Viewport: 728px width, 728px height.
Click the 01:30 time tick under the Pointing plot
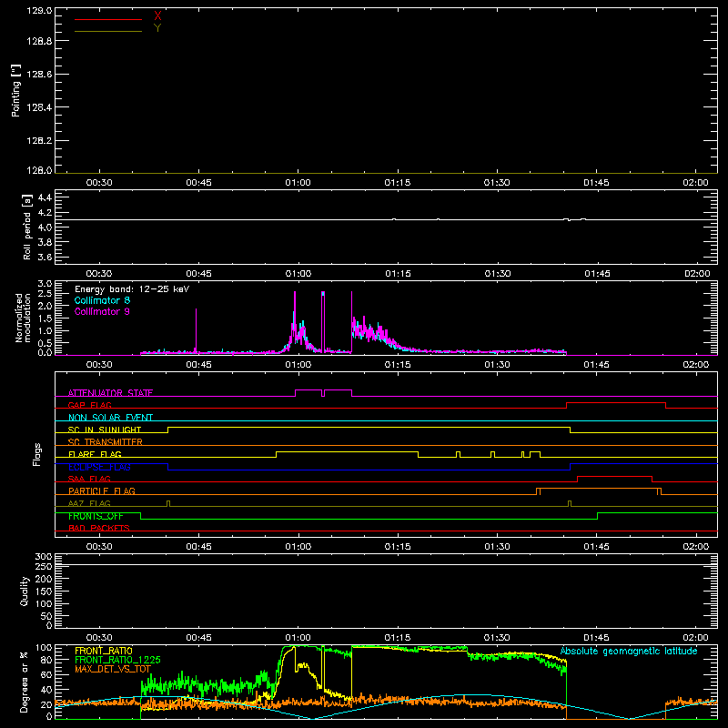click(497, 183)
